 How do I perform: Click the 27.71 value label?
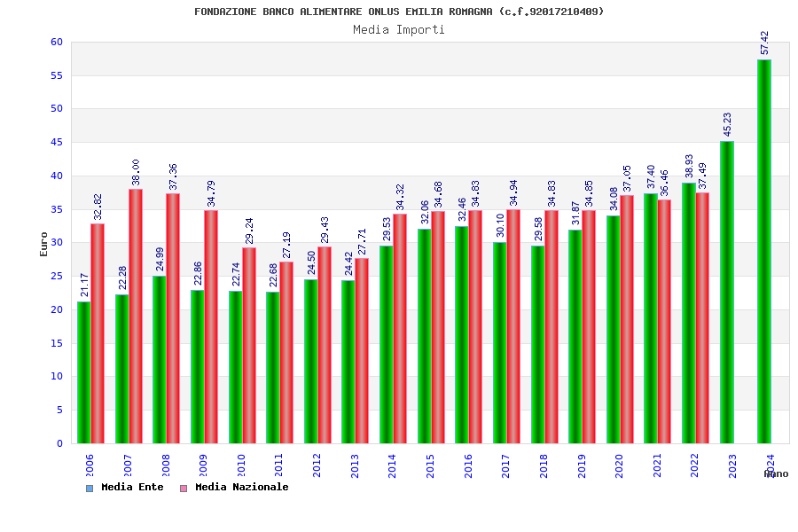362,241
